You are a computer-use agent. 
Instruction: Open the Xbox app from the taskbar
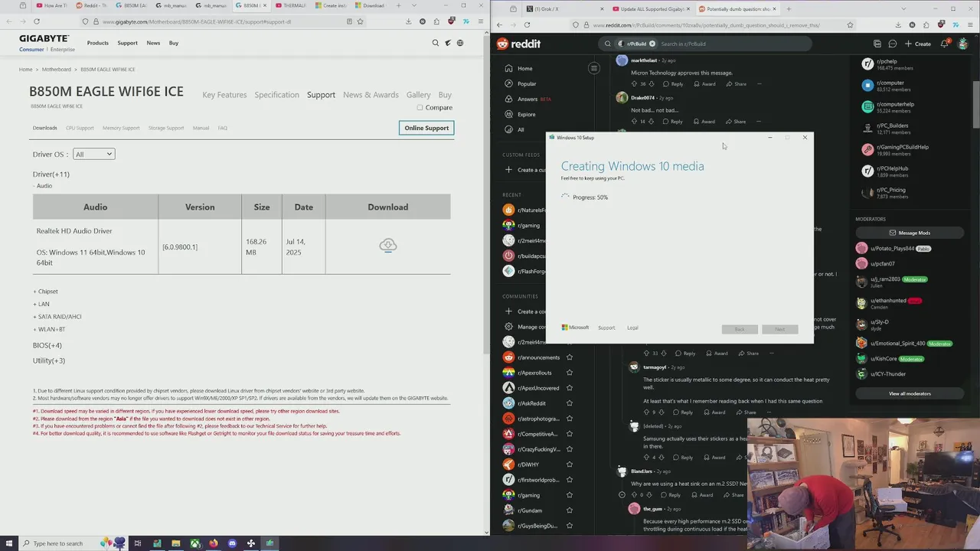195,543
